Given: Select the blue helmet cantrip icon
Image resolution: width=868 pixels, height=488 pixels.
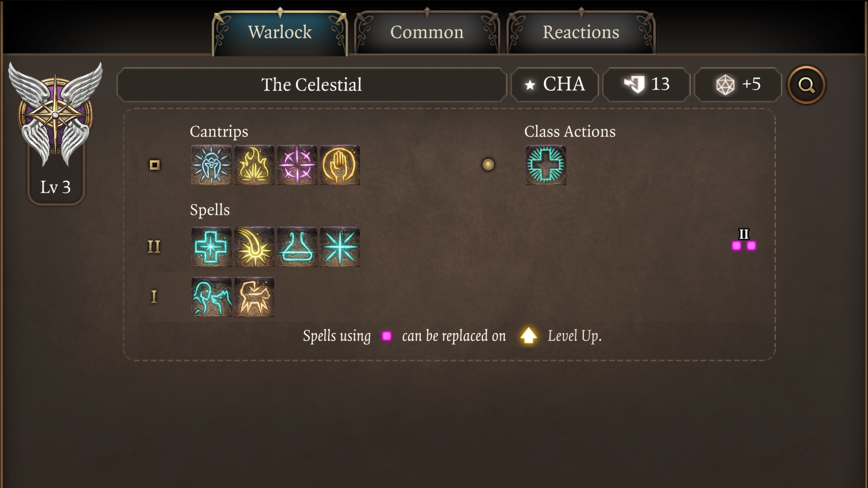Looking at the screenshot, I should pyautogui.click(x=211, y=165).
